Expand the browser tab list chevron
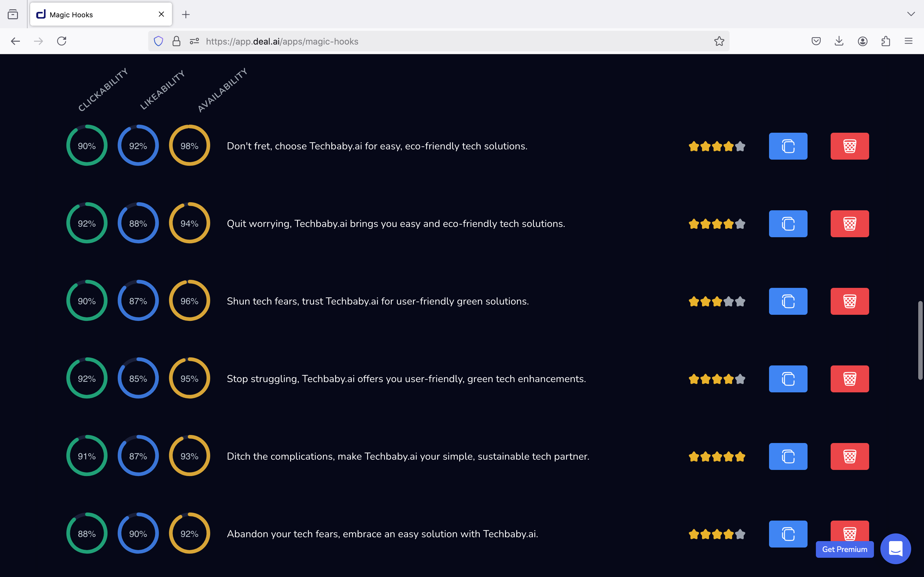The height and width of the screenshot is (577, 924). pyautogui.click(x=911, y=14)
